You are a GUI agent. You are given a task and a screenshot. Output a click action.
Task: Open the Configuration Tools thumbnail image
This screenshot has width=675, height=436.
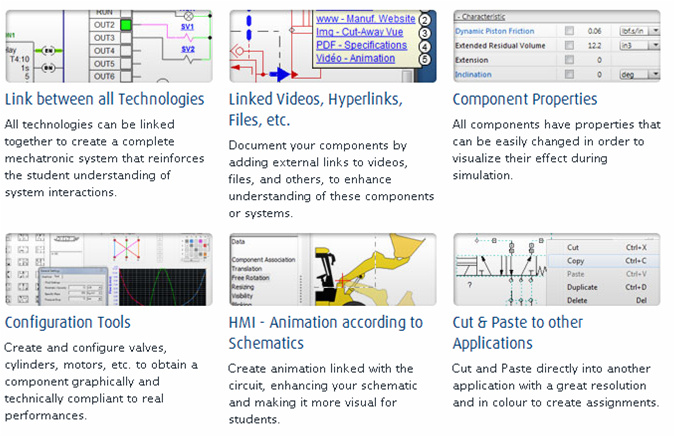pyautogui.click(x=109, y=270)
